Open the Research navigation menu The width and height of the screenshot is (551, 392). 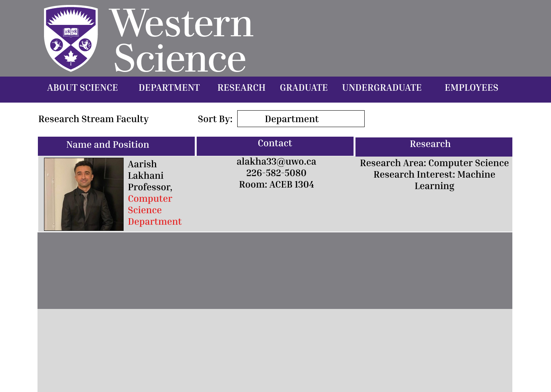click(241, 88)
